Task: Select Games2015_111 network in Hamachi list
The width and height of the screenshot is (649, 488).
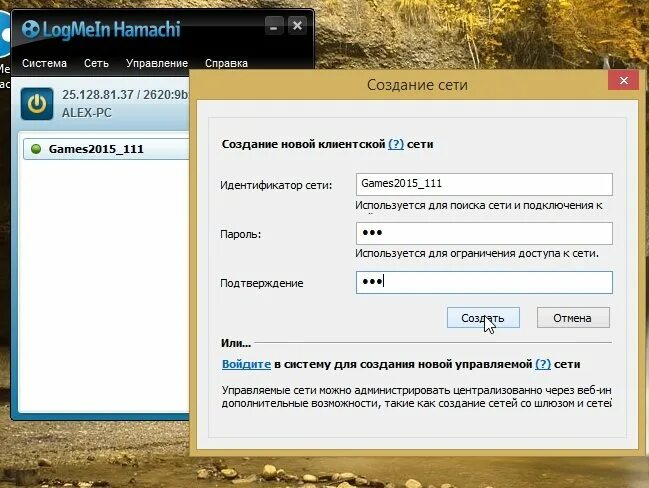Action: click(x=106, y=149)
